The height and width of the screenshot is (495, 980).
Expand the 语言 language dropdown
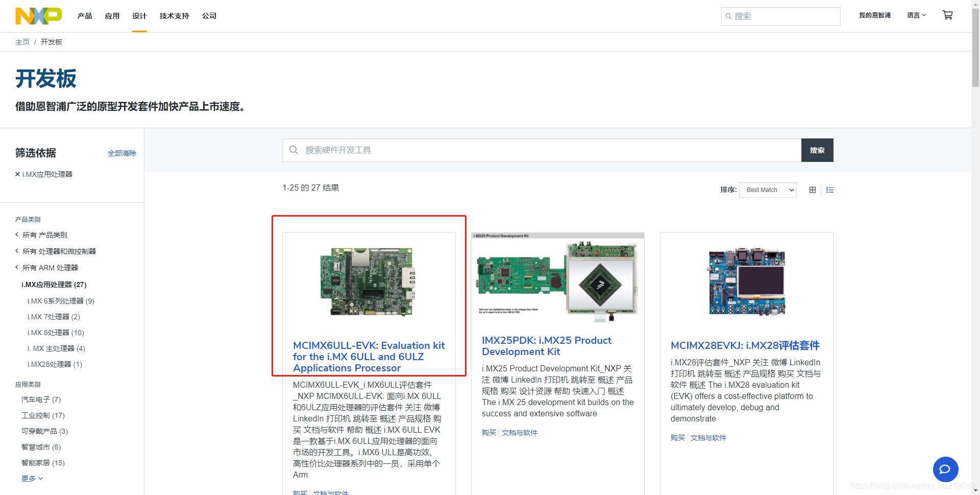click(916, 15)
